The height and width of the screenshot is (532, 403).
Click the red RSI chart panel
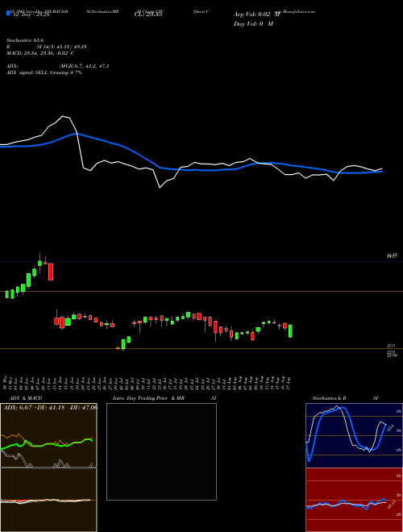[354, 500]
